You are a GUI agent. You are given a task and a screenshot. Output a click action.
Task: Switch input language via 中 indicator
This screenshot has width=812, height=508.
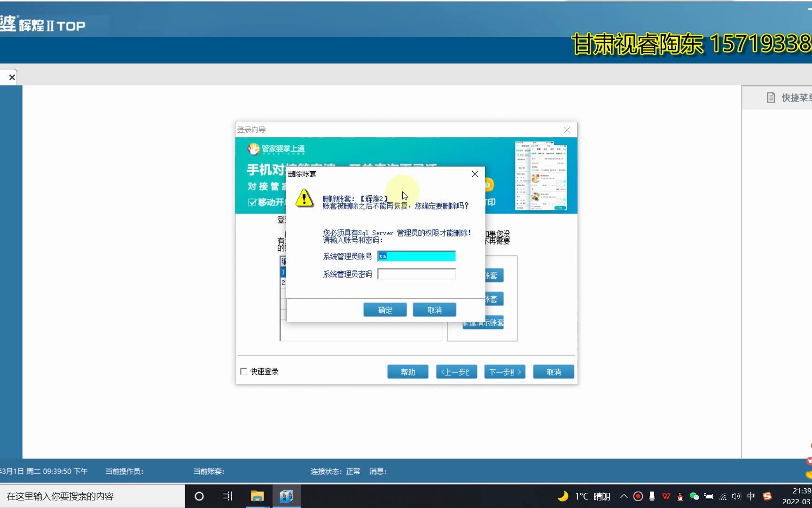point(750,496)
